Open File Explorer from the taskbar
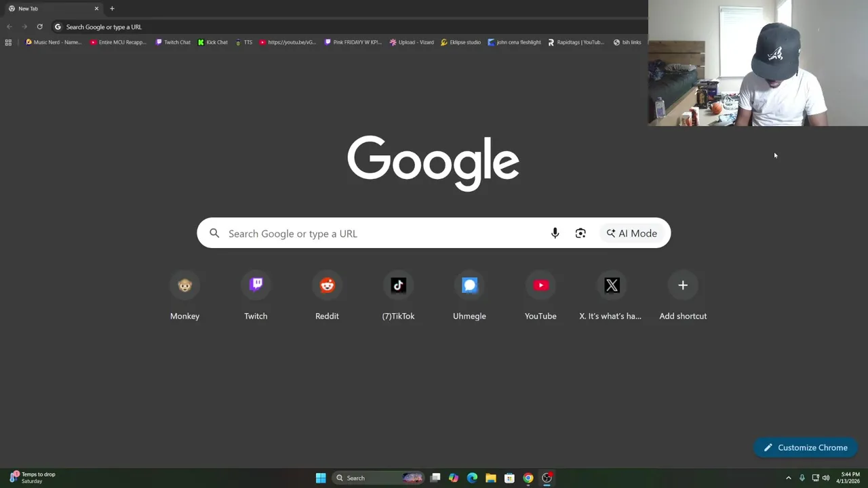This screenshot has height=488, width=868. point(491,478)
